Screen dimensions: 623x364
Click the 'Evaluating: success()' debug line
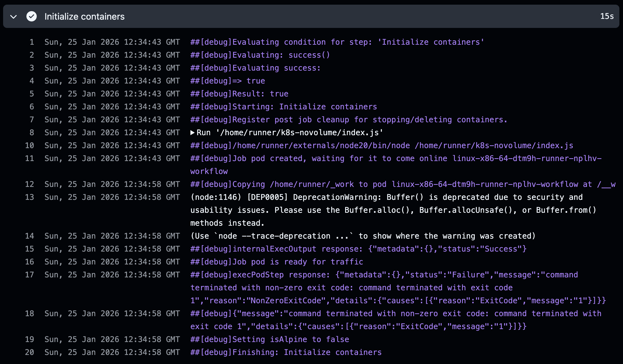point(260,55)
